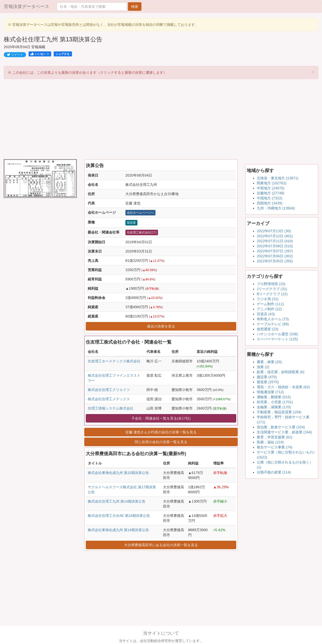Open 株式会社住理工ファインエラストマー link
Screen dimensions: 322x644
[x=114, y=378]
